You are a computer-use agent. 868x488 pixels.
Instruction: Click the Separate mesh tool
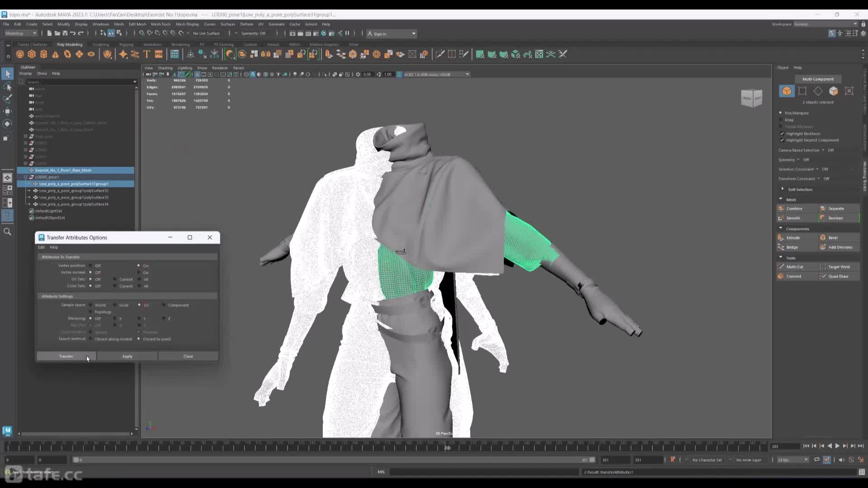click(x=839, y=208)
